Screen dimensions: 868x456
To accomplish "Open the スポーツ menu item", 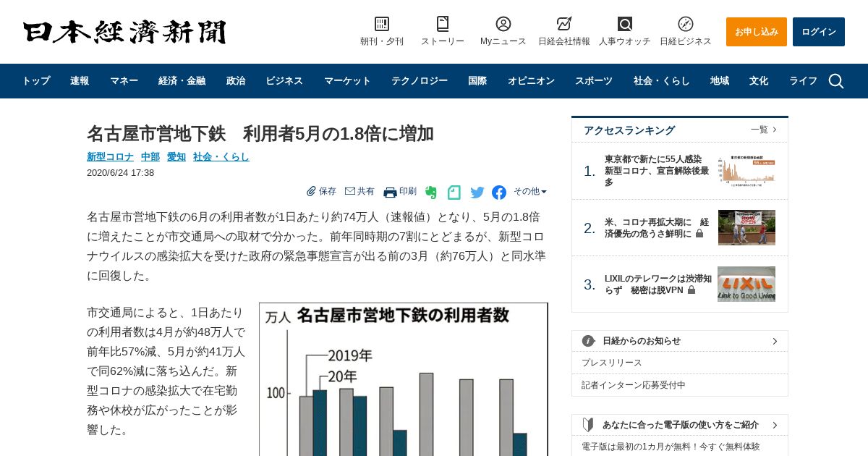I will [594, 81].
